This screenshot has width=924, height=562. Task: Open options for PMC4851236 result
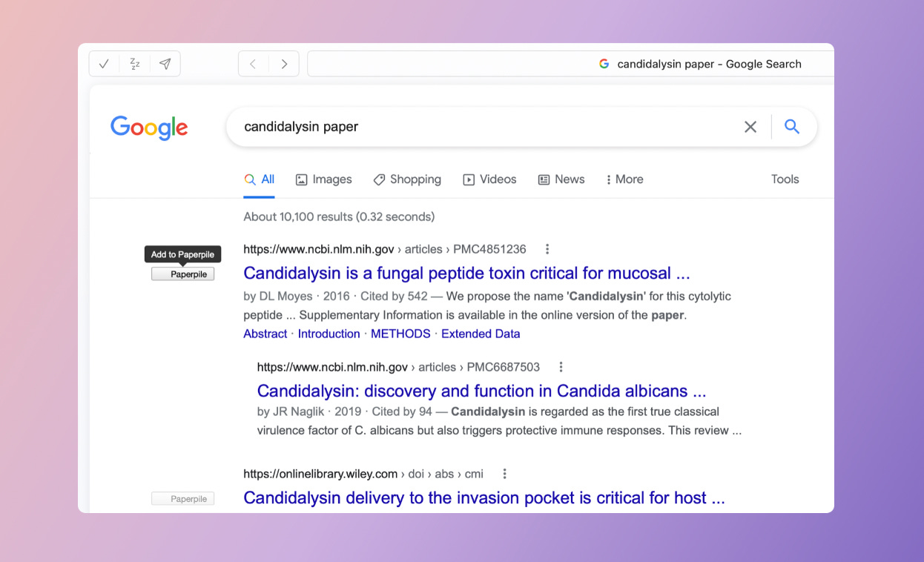pos(547,249)
